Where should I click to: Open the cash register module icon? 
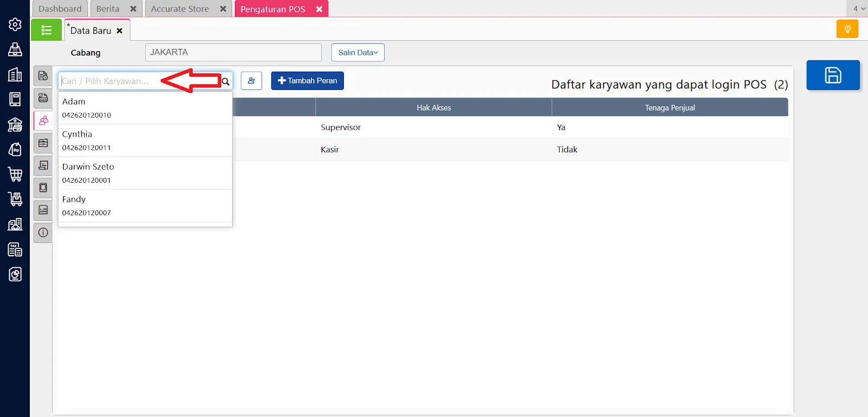15,49
